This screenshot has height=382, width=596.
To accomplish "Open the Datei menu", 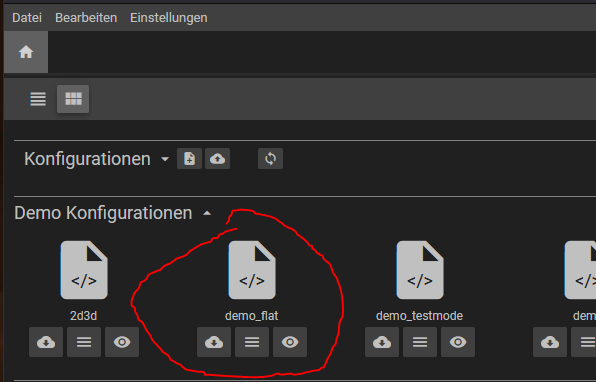I will tap(27, 18).
